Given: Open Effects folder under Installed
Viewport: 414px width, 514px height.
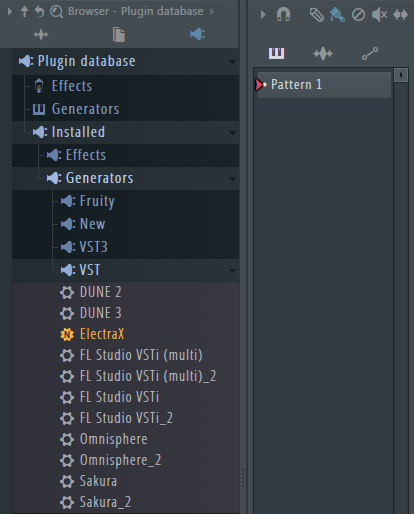Looking at the screenshot, I should [x=125, y=155].
